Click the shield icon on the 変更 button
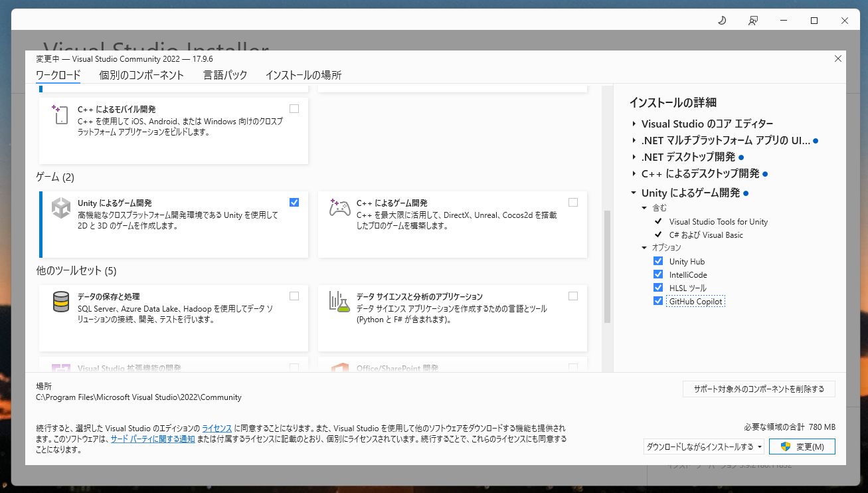Viewport: 868px width, 493px height. coord(786,446)
